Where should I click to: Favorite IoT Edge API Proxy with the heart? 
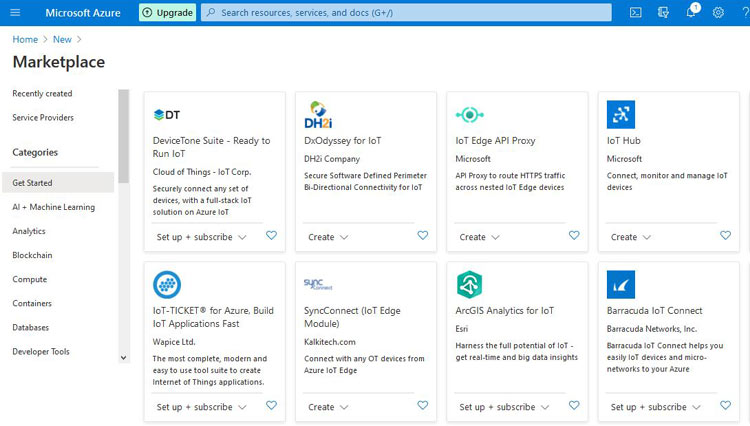[x=574, y=235]
